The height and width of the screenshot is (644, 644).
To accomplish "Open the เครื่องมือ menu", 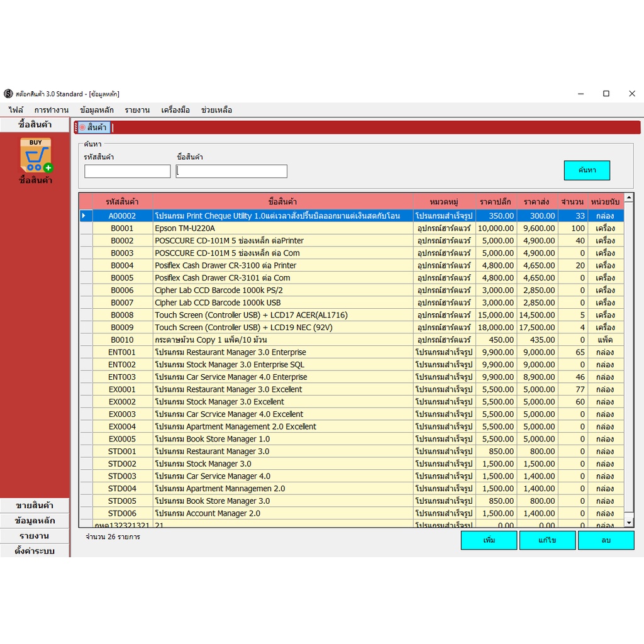I will [x=175, y=109].
